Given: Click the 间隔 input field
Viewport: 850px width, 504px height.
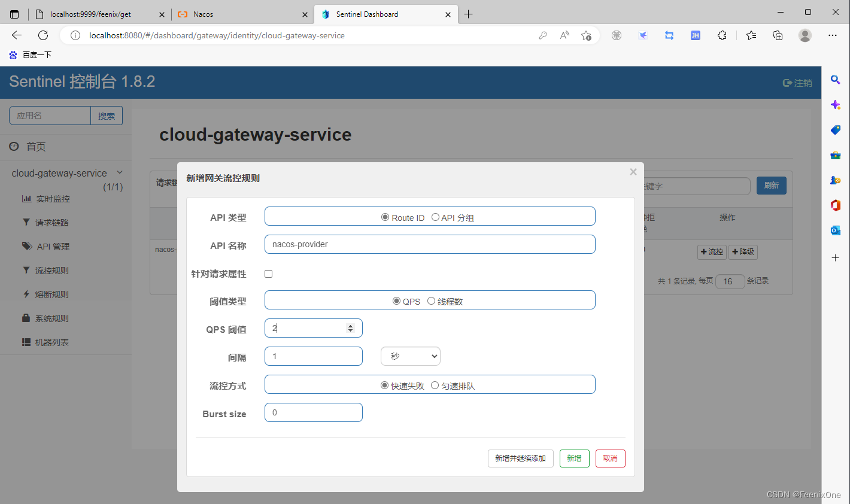Looking at the screenshot, I should coord(314,356).
